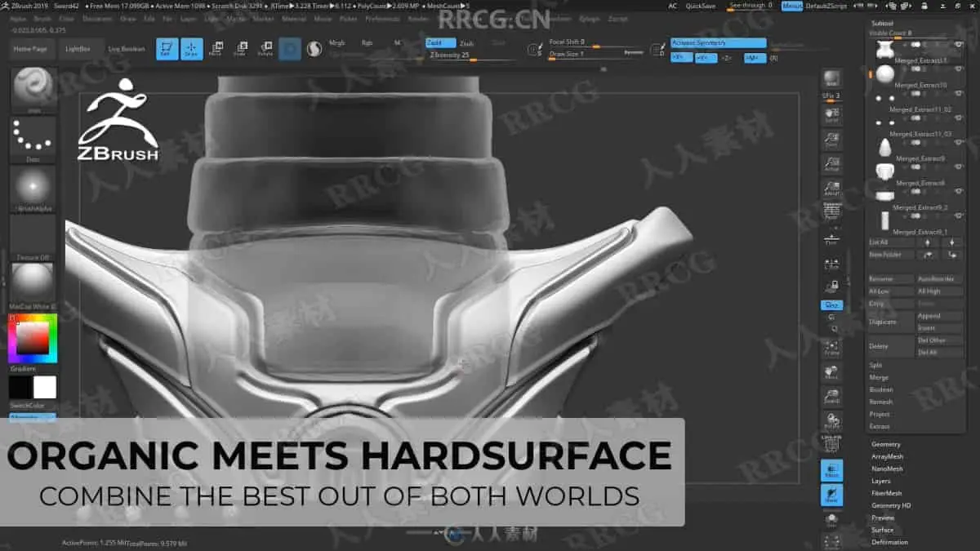Toggle the M material channel

[397, 42]
